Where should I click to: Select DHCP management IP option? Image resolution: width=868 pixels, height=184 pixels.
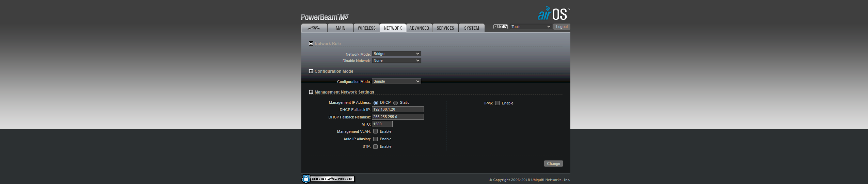[376, 103]
